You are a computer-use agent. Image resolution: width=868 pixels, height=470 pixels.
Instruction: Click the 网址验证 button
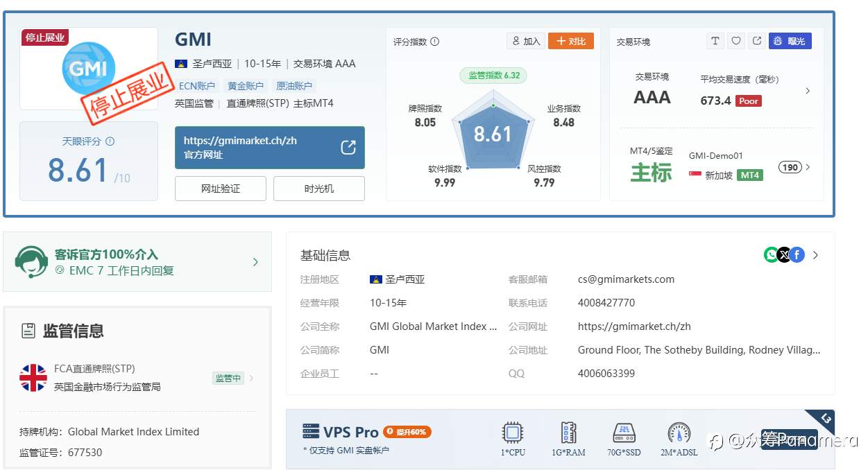point(221,189)
